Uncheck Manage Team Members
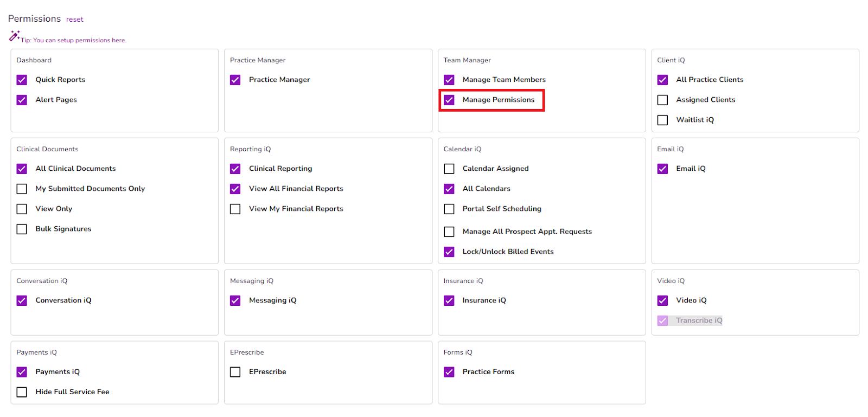Viewport: 868px width, 417px height. click(449, 80)
